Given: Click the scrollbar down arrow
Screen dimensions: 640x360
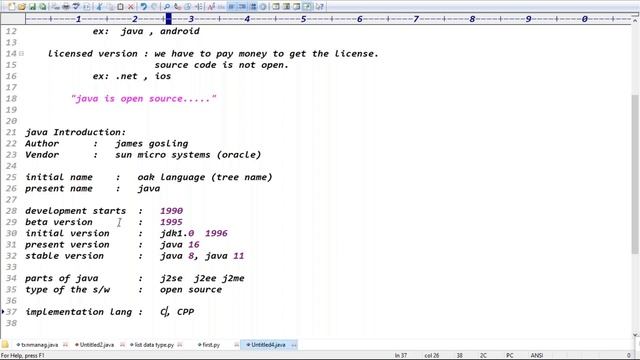Looking at the screenshot, I should (635, 335).
